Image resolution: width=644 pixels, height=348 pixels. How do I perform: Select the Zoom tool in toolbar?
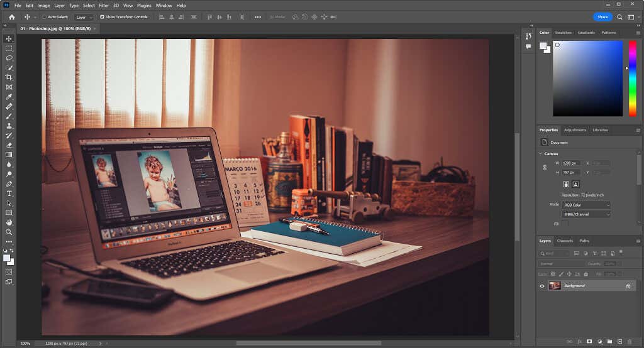pos(9,232)
